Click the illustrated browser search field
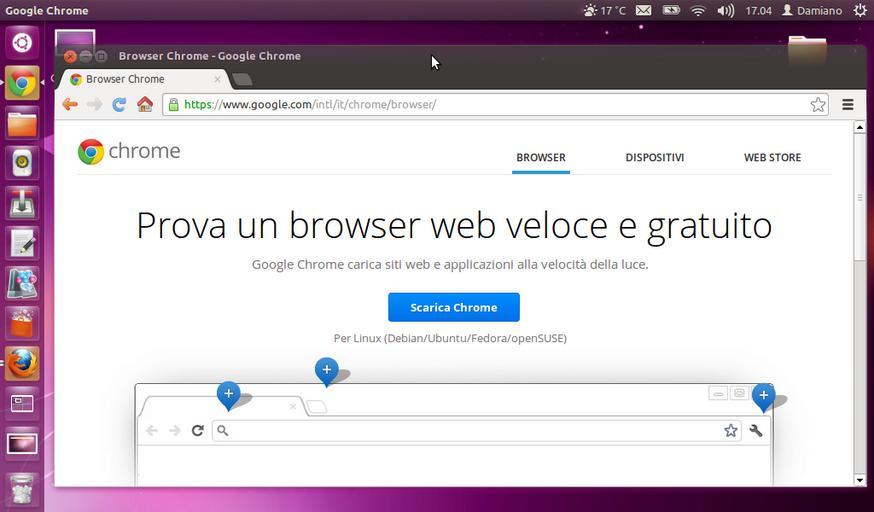 [x=477, y=430]
